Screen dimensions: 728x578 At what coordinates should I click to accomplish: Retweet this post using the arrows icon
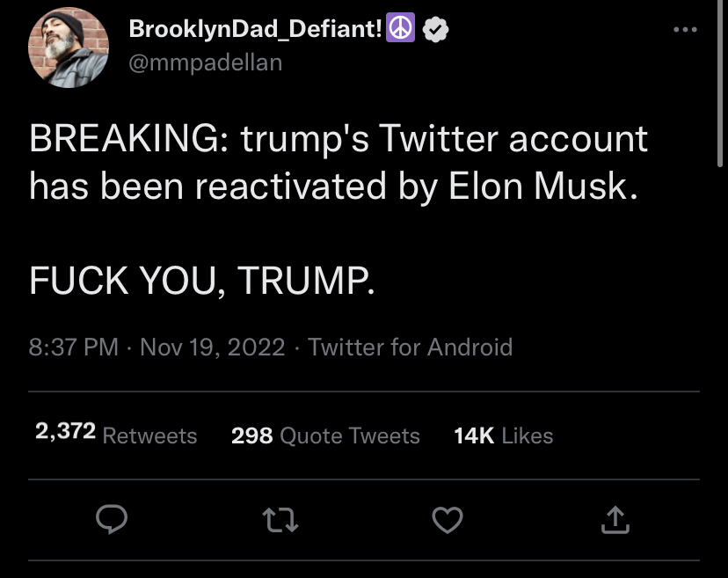point(280,519)
